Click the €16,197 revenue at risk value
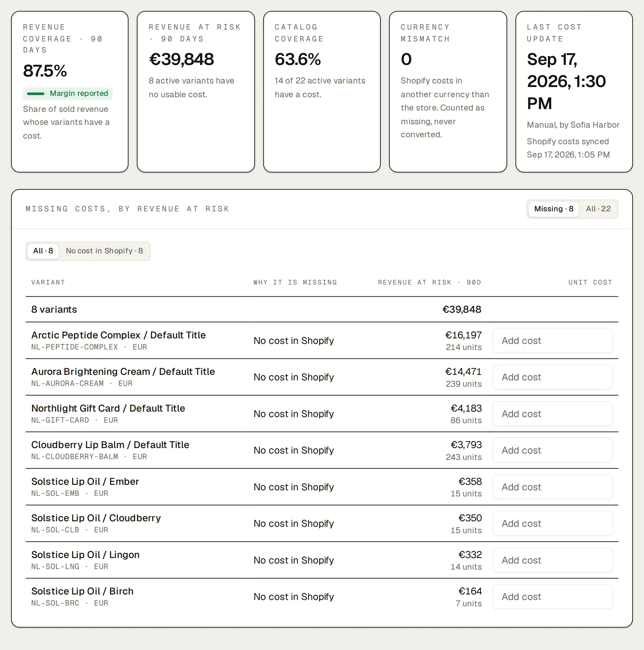This screenshot has width=644, height=650. click(x=463, y=335)
